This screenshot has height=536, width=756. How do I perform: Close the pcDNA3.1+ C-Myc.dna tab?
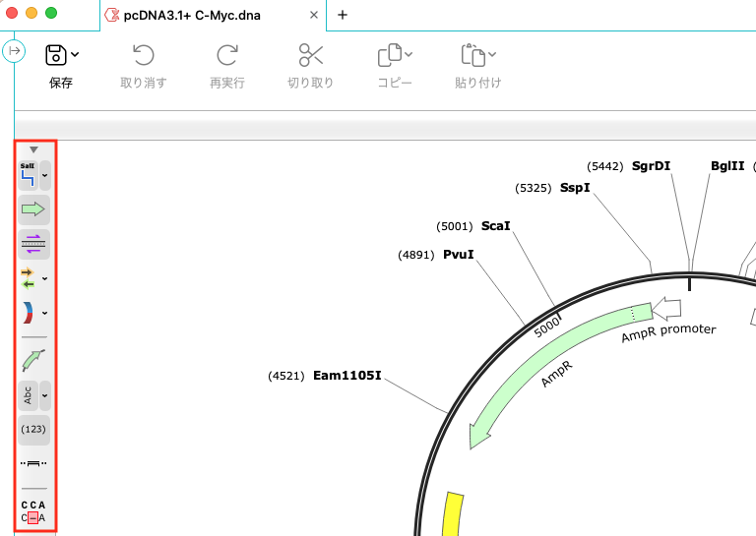point(314,15)
